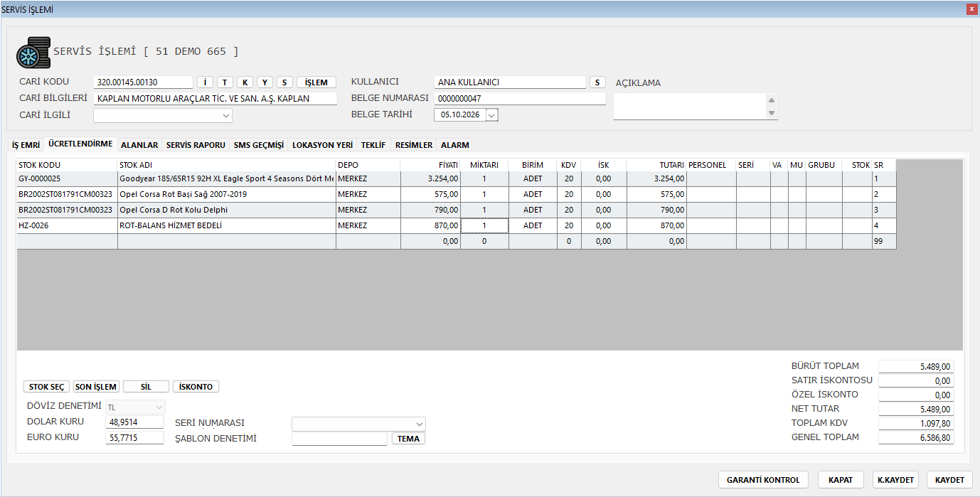This screenshot has width=980, height=497.
Task: Click the Açıklama text area
Action: [x=690, y=107]
